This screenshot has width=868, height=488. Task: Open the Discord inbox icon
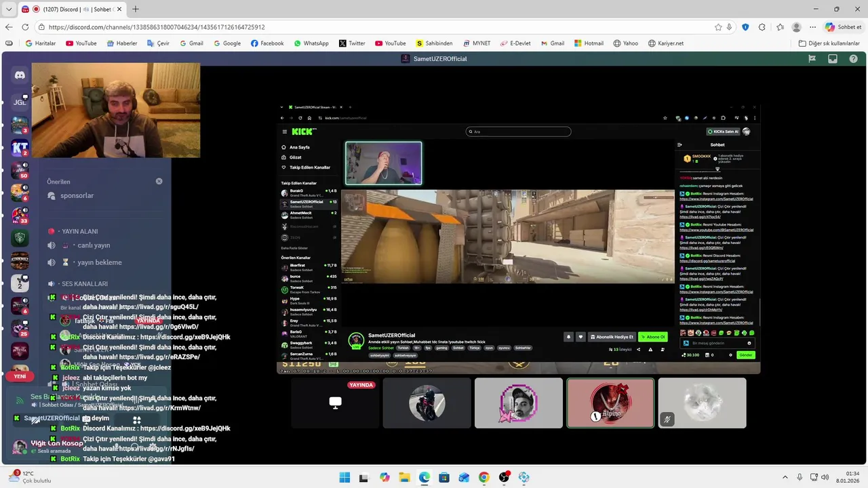coord(833,59)
